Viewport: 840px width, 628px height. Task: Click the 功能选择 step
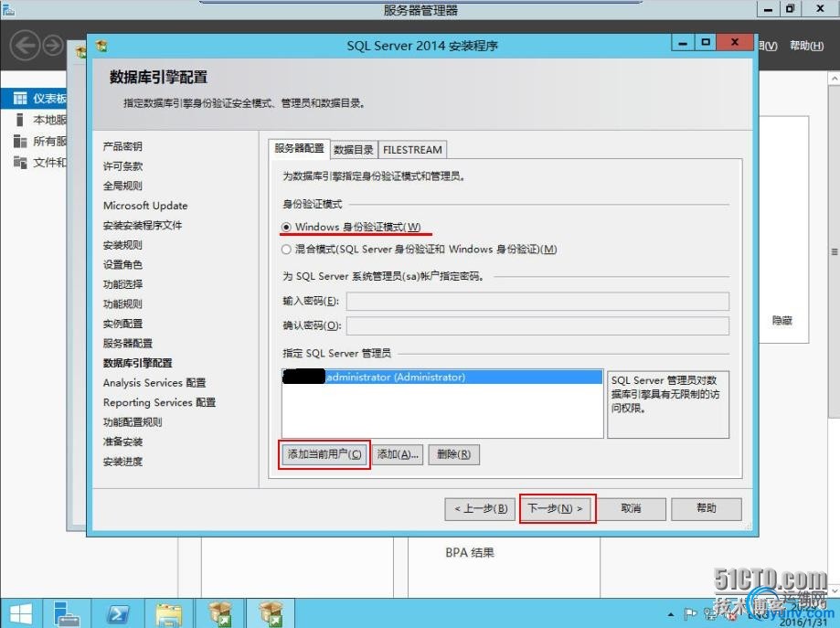point(122,284)
